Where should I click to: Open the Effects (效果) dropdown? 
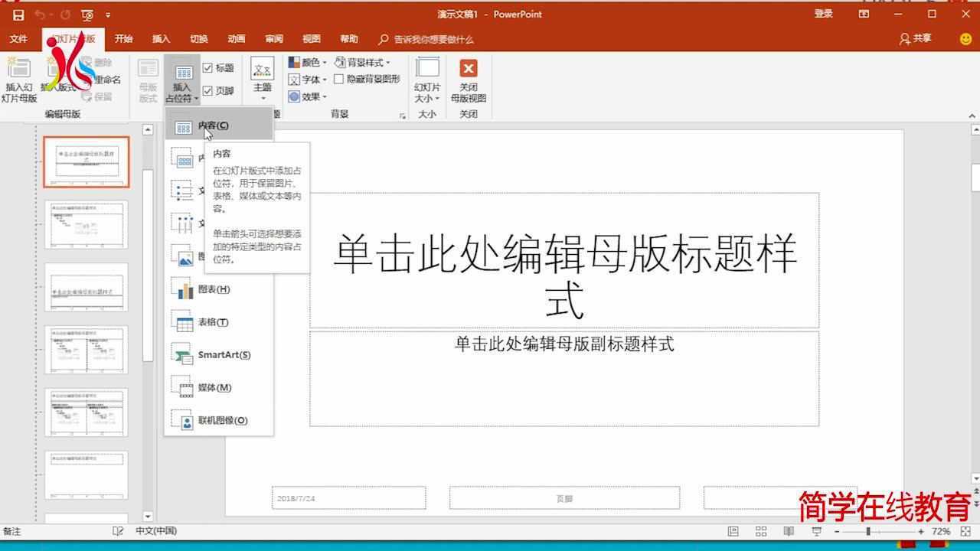(x=307, y=96)
